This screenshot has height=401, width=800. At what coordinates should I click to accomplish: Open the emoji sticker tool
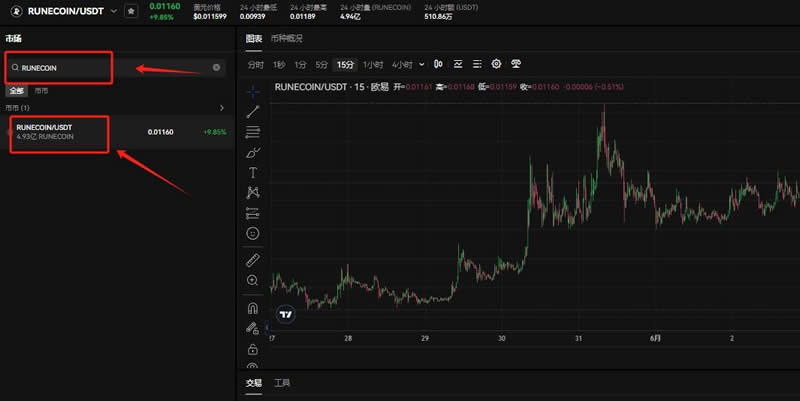click(x=253, y=233)
